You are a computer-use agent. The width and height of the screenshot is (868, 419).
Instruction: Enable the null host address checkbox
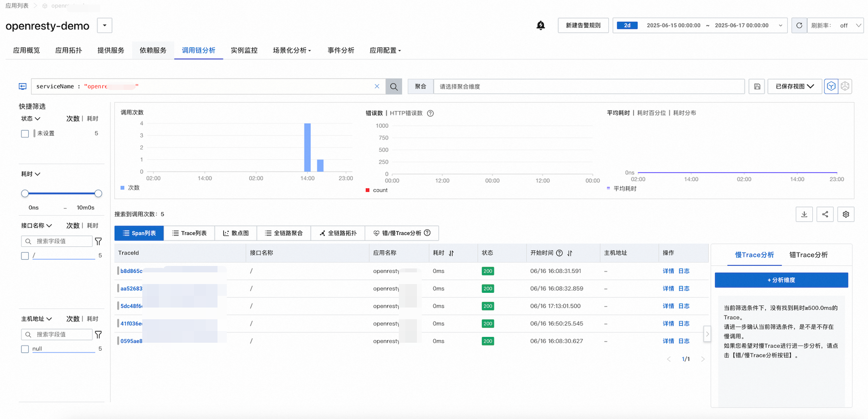click(25, 349)
